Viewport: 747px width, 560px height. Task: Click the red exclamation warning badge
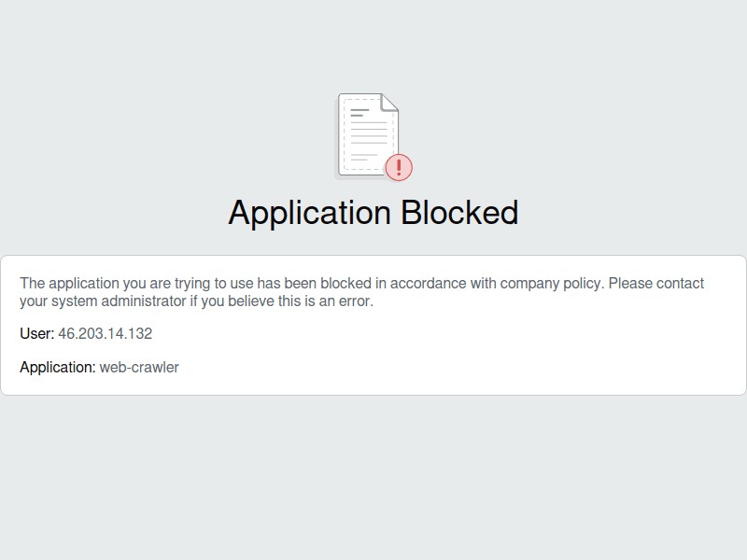[399, 168]
